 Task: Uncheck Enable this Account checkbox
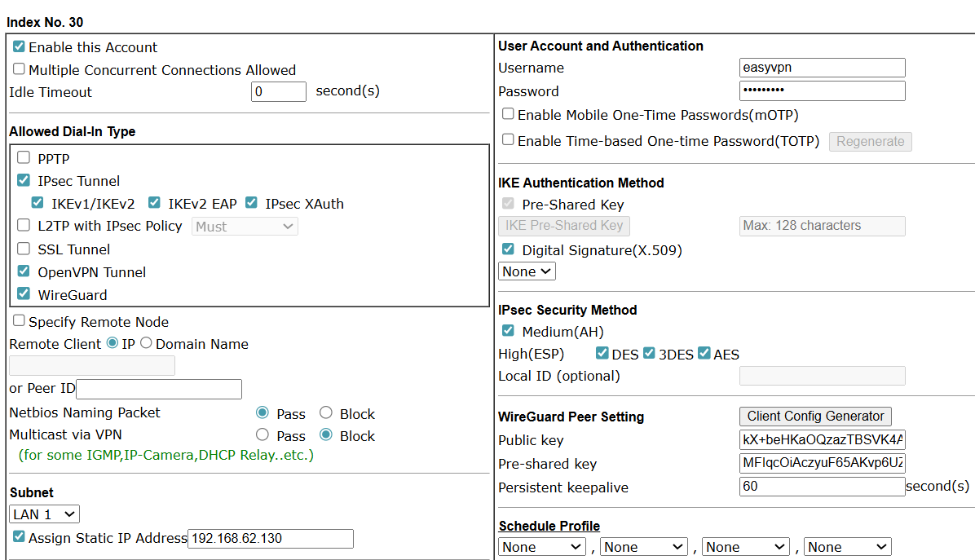pyautogui.click(x=19, y=47)
